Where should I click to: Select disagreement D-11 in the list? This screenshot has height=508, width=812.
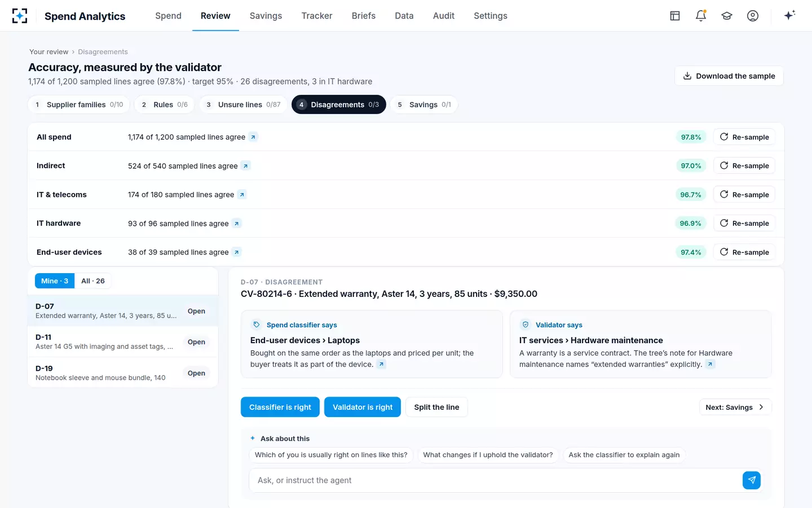pyautogui.click(x=123, y=342)
